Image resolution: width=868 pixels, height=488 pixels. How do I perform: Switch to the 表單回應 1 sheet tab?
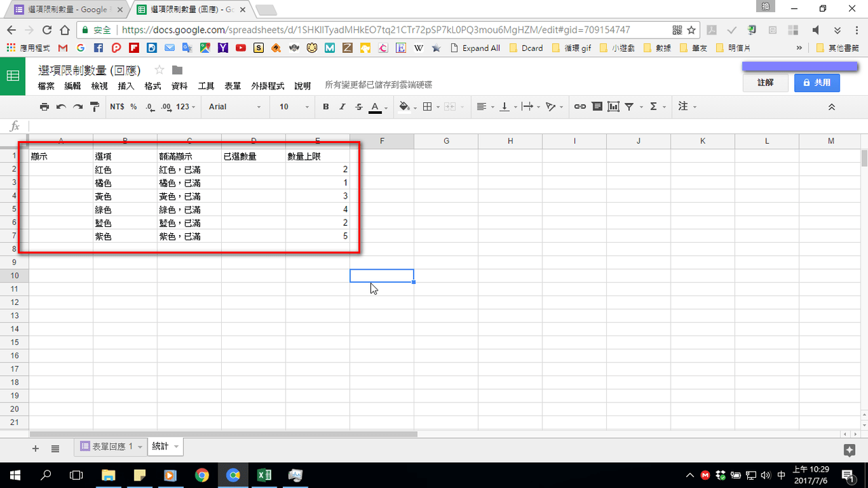click(112, 447)
